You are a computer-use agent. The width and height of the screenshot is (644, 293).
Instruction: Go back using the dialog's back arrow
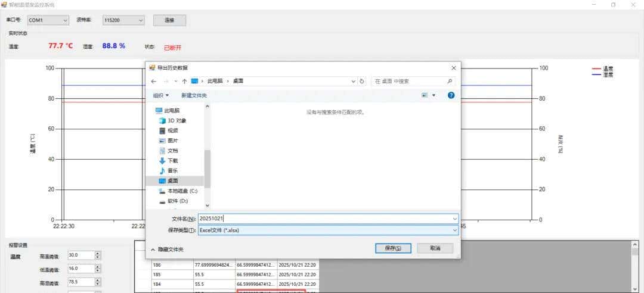click(154, 81)
